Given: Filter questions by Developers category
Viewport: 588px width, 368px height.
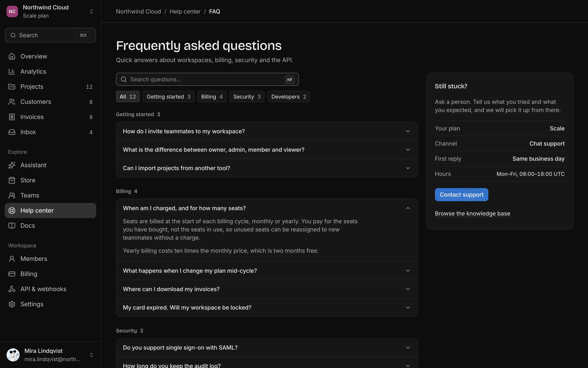Looking at the screenshot, I should click(289, 97).
